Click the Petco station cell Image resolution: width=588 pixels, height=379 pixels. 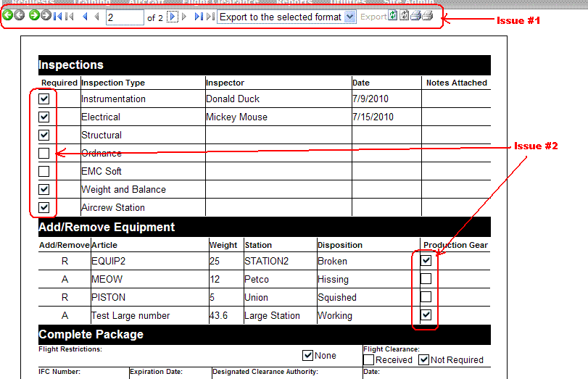pos(257,279)
